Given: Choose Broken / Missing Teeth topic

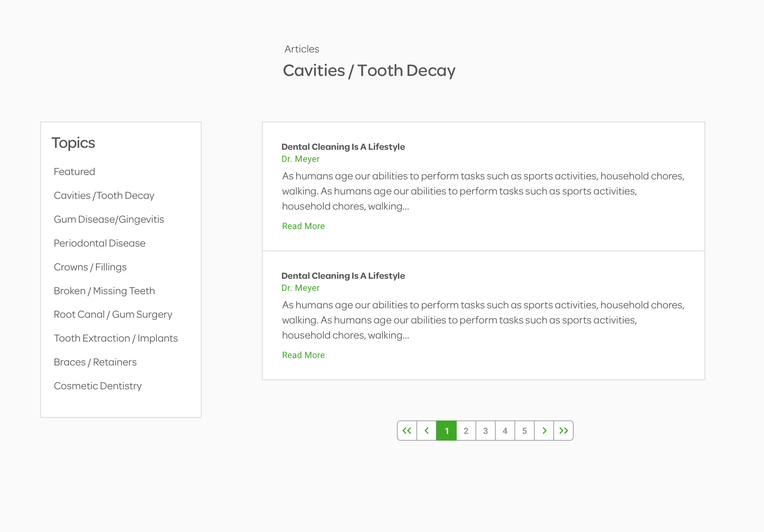Looking at the screenshot, I should (104, 291).
